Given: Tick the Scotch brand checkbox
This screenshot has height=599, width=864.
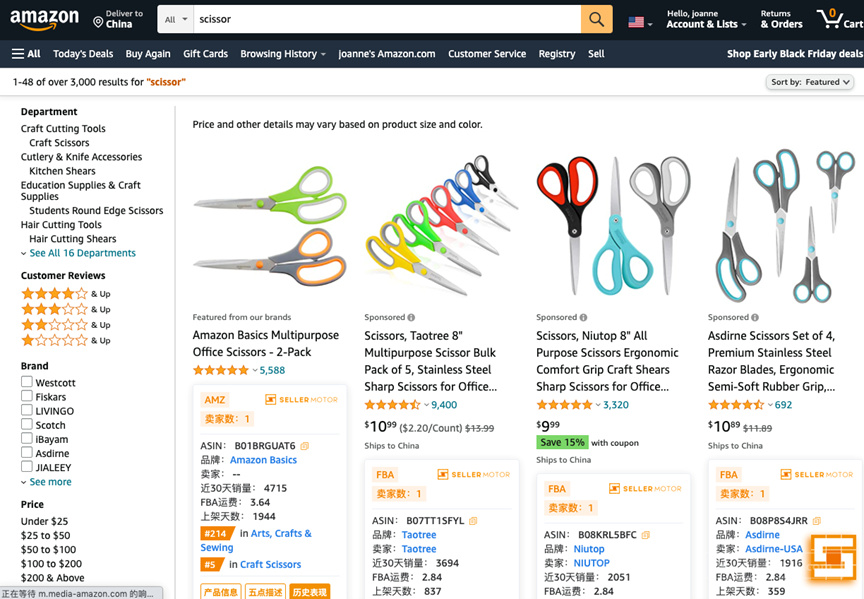Looking at the screenshot, I should (27, 425).
